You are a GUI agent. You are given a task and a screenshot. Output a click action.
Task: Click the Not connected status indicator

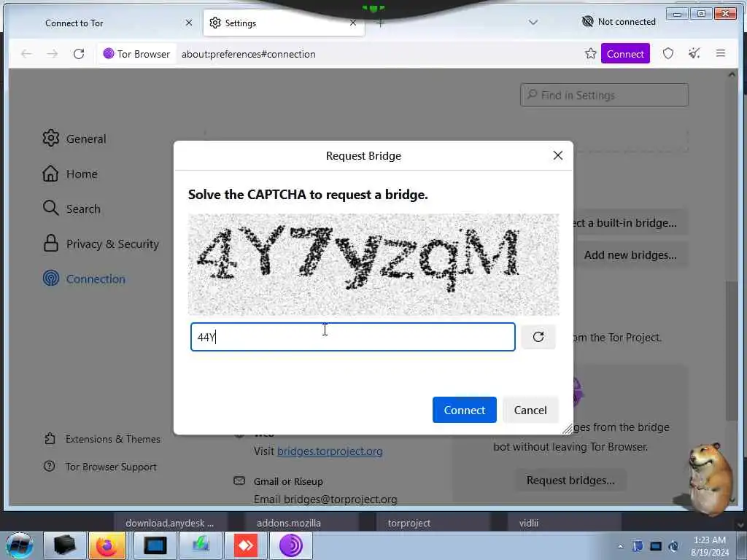619,21
